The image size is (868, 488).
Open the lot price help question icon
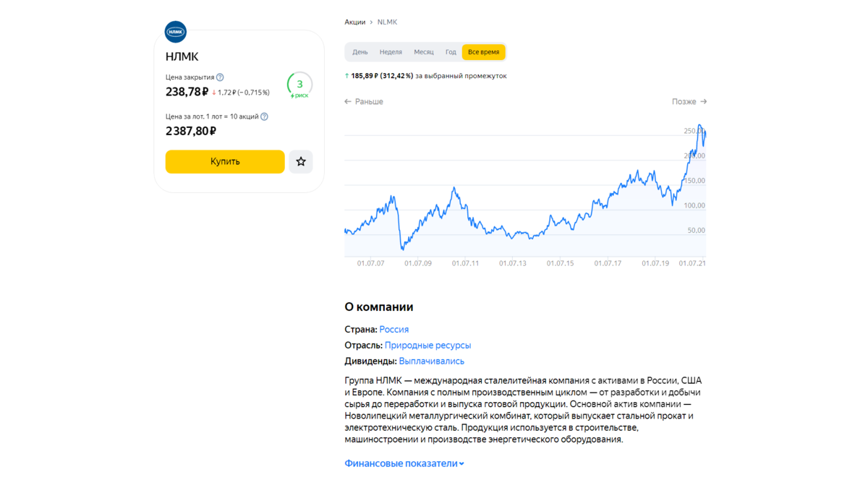point(264,116)
